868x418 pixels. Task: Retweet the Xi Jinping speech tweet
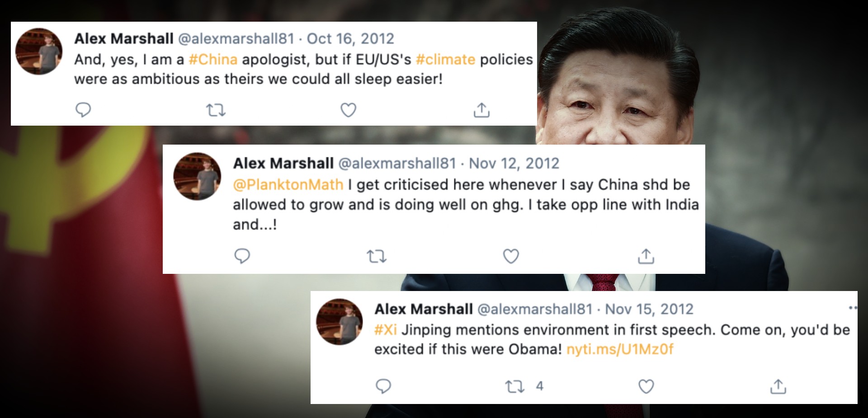[515, 386]
